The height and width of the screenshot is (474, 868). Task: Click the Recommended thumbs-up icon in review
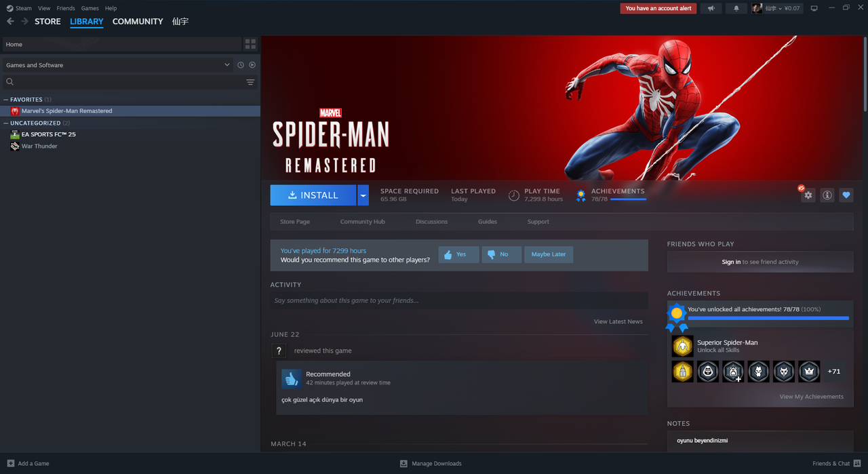tap(292, 378)
